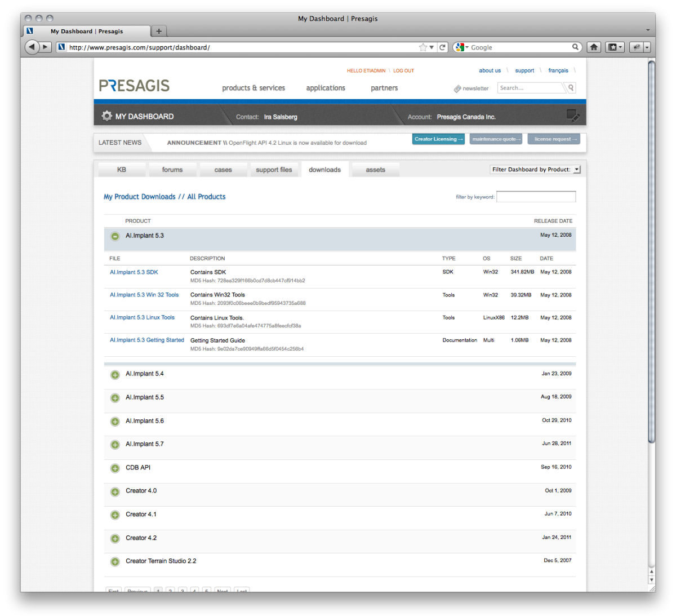Click the LOG OUT link
The width and height of the screenshot is (676, 616).
coord(403,71)
